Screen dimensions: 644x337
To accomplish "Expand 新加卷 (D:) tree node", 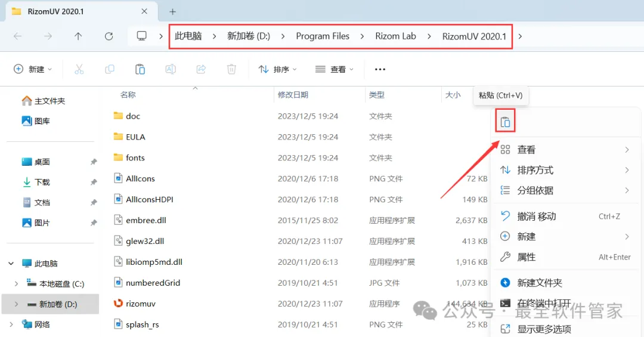I will click(16, 304).
